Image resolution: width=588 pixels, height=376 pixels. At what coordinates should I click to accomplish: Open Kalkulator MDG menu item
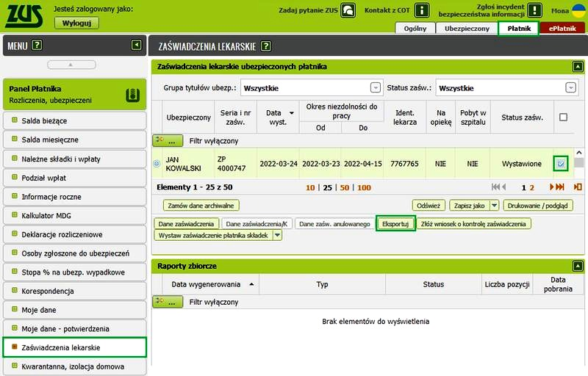click(75, 216)
